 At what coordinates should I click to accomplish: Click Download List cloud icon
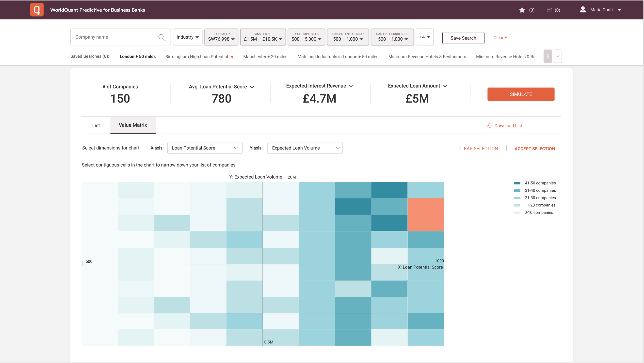[x=489, y=126]
